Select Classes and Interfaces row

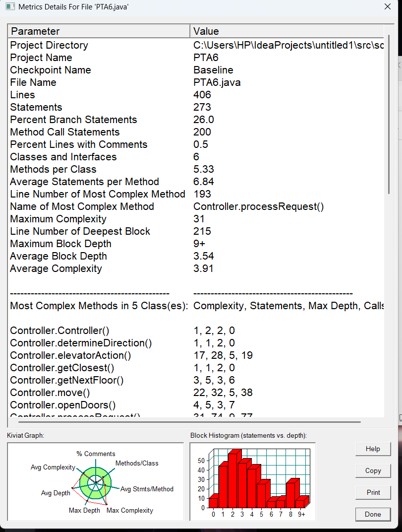[196, 157]
